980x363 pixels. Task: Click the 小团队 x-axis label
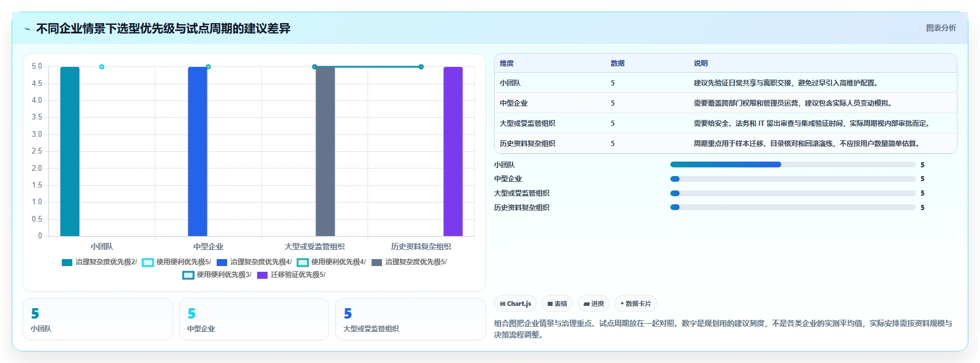[x=102, y=246]
